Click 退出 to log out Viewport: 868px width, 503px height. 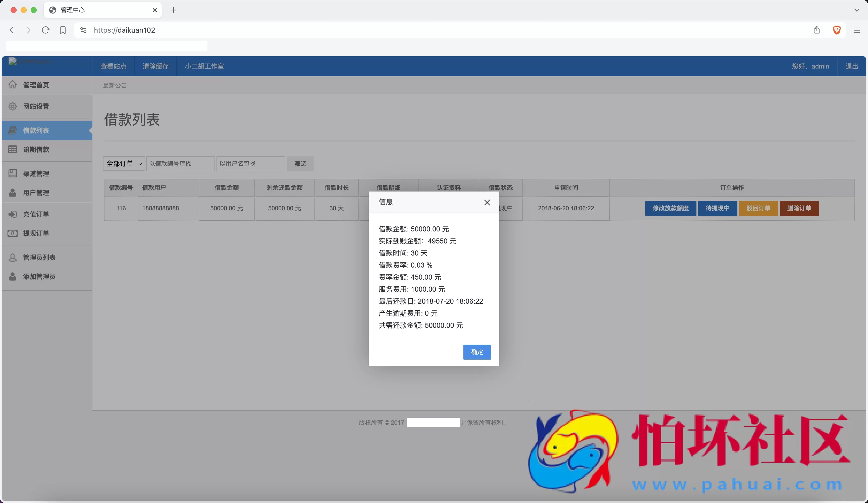pos(852,66)
